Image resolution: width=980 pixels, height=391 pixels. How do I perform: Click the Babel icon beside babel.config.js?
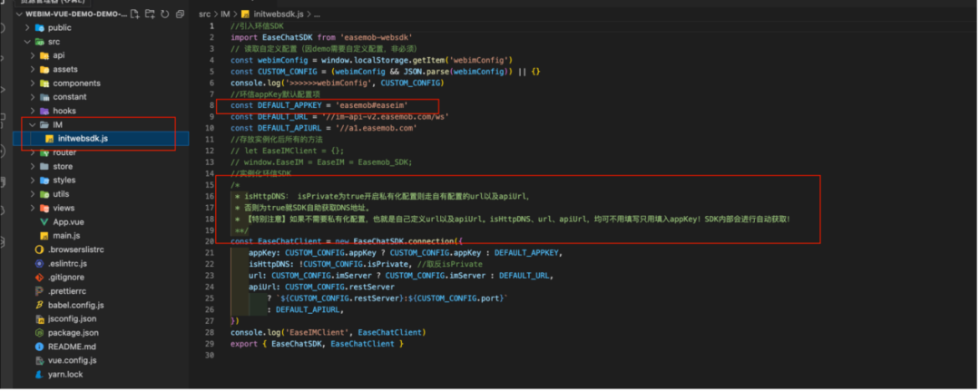[x=39, y=305]
